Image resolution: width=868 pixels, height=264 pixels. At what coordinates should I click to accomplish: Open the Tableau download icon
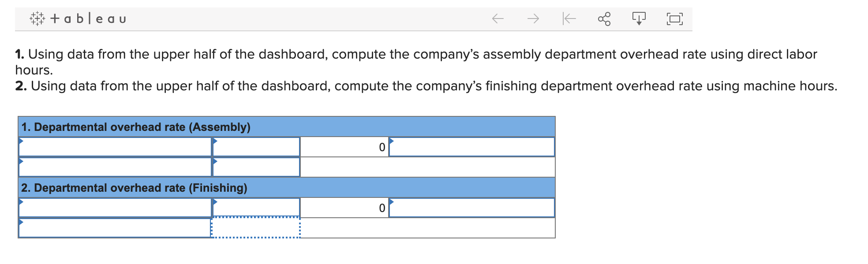[x=639, y=19]
